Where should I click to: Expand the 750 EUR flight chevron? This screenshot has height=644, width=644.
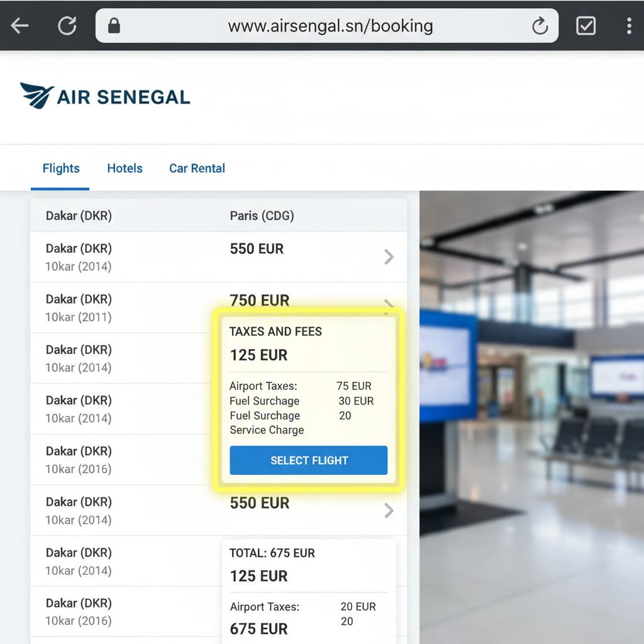[x=389, y=305]
